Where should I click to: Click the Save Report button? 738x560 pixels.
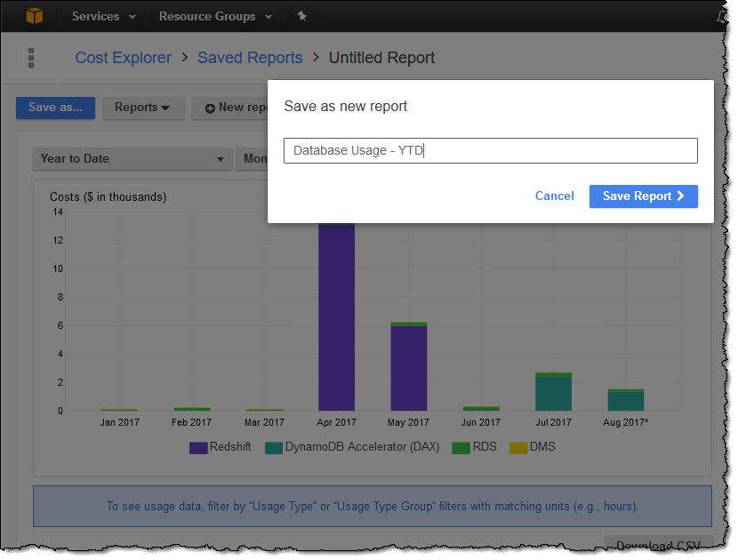643,196
